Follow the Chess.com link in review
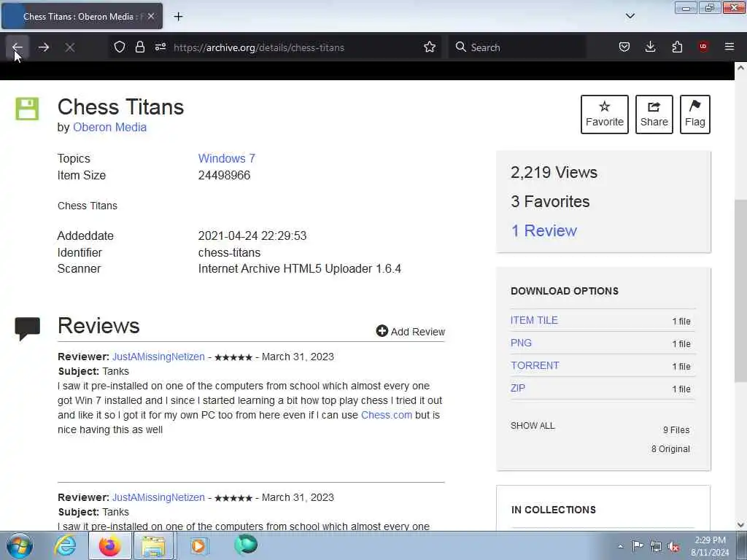The width and height of the screenshot is (747, 560). pyautogui.click(x=387, y=415)
